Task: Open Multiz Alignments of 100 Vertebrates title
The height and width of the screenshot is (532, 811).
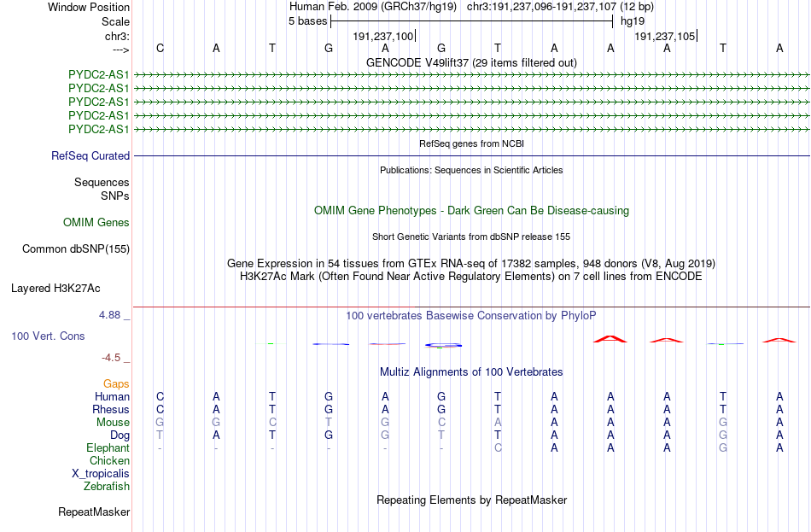Action: [x=471, y=372]
